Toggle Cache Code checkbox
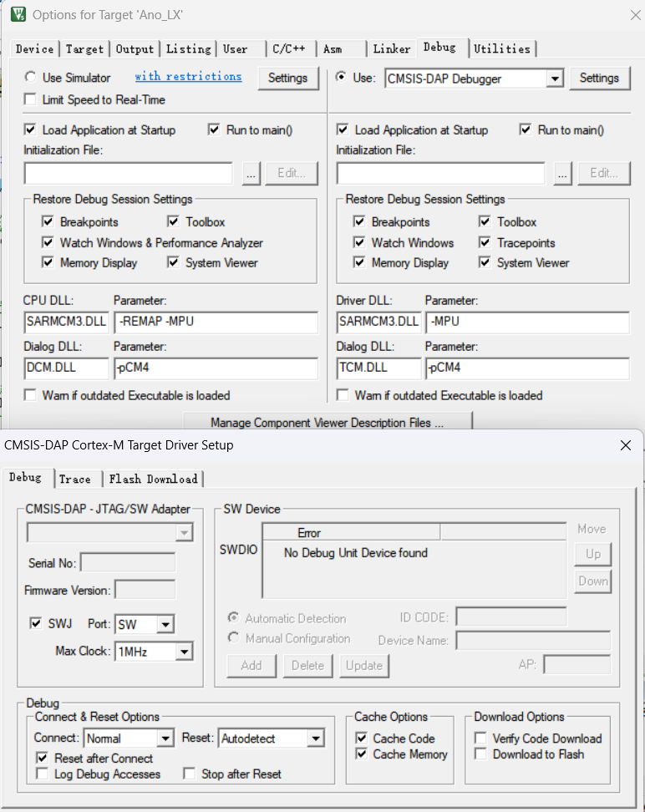 pyautogui.click(x=362, y=738)
